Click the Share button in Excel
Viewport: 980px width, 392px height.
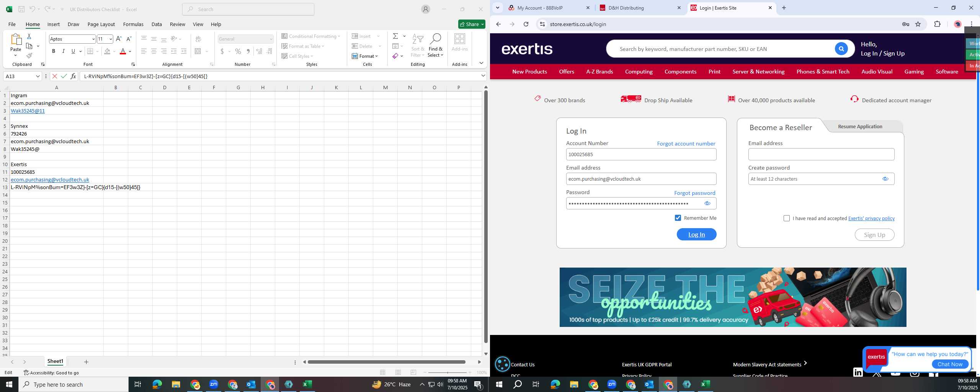(x=472, y=24)
